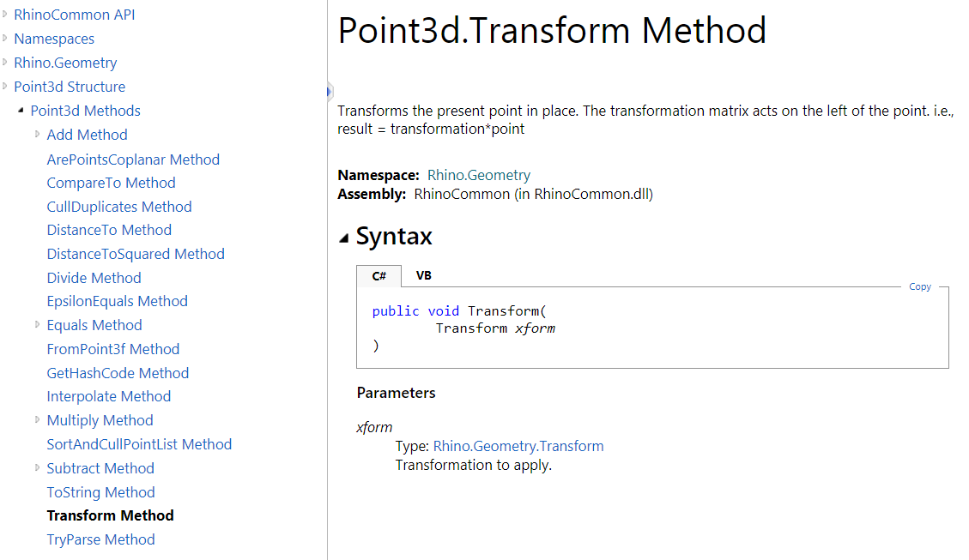This screenshot has height=560, width=969.
Task: Expand the RhinoCommon API tree node
Action: pyautogui.click(x=5, y=15)
